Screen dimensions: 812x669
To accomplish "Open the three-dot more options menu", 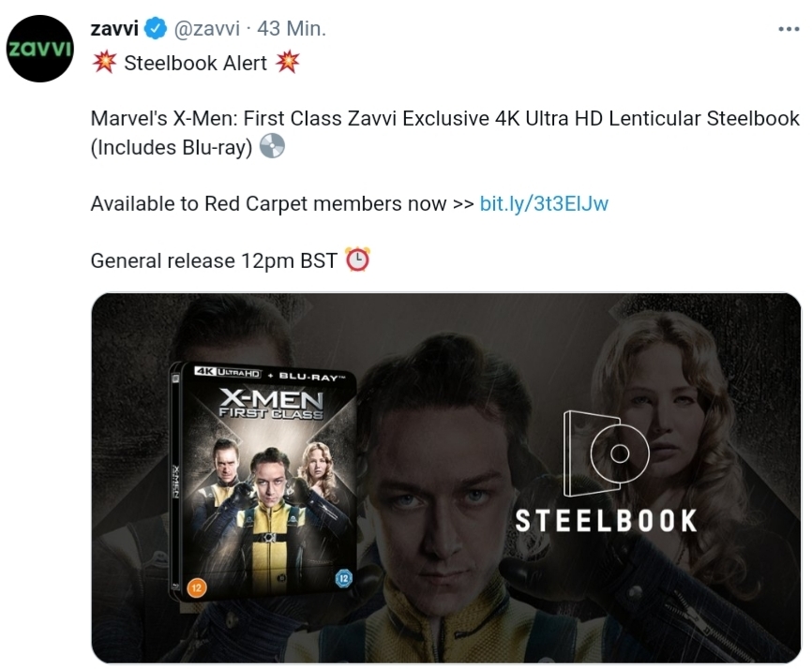I will 789,29.
